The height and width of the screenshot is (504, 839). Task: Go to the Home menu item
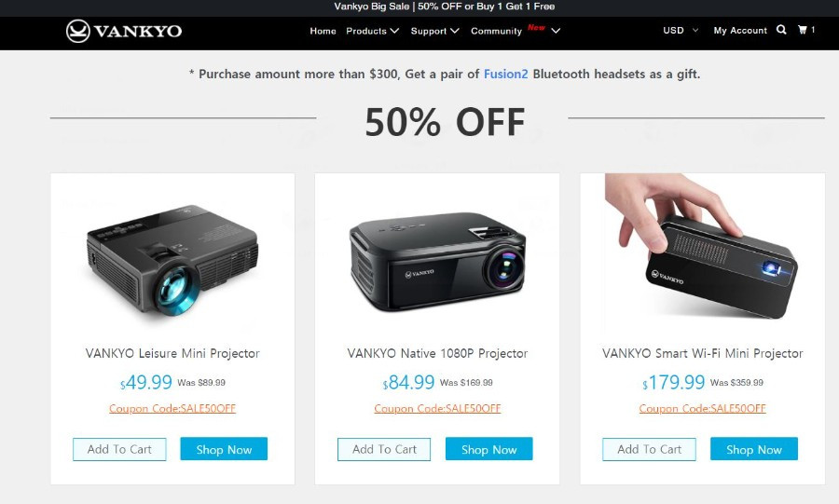323,31
